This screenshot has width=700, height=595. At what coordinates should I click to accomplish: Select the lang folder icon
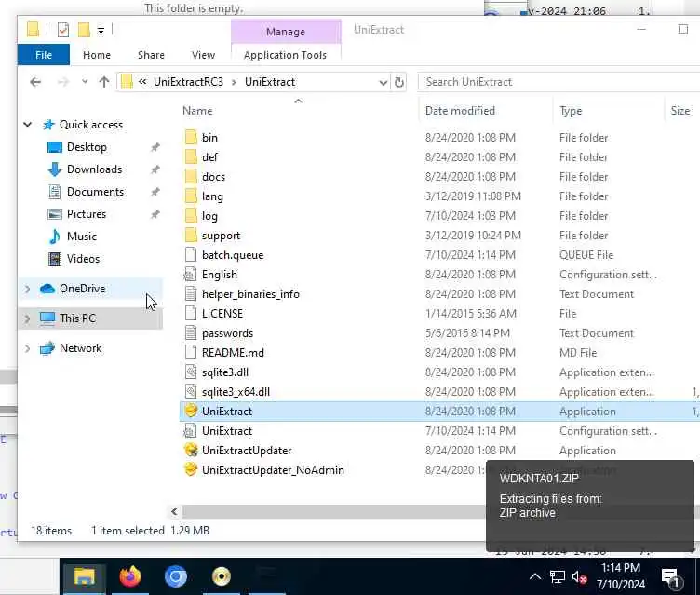click(191, 196)
